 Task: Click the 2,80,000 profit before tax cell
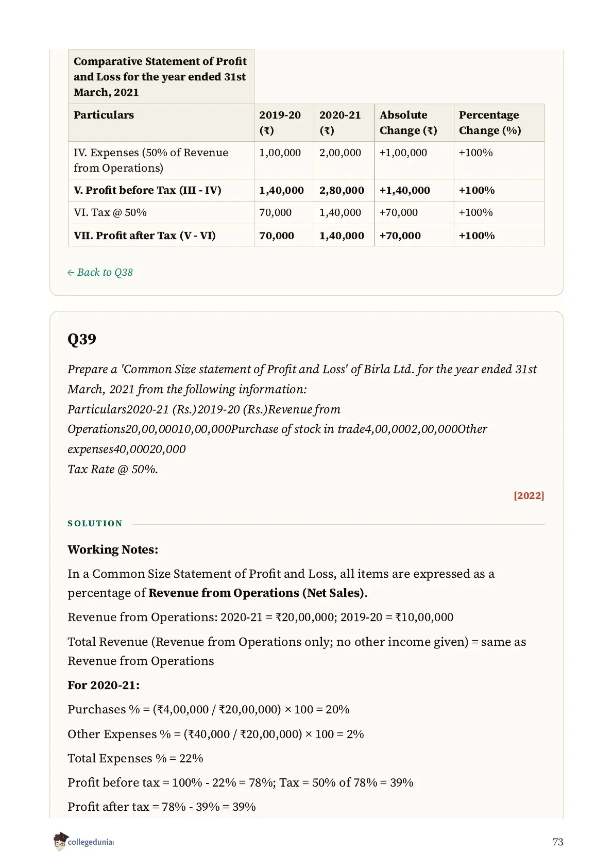point(342,190)
